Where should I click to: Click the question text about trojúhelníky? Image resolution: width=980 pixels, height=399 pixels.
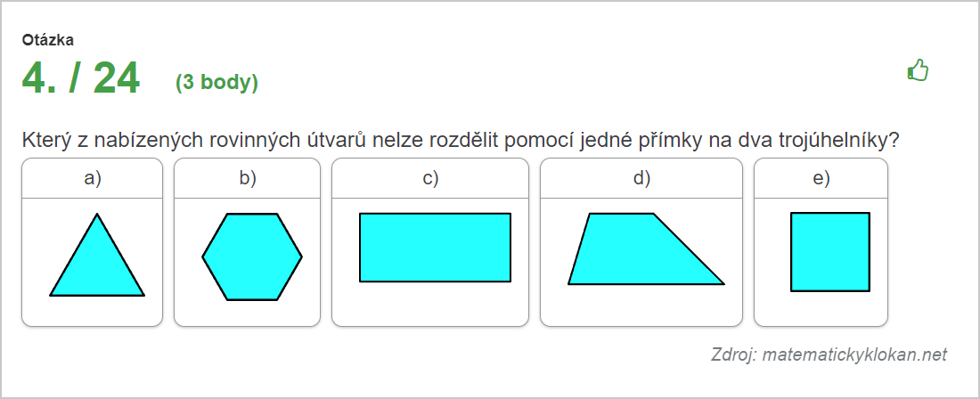[x=461, y=140]
